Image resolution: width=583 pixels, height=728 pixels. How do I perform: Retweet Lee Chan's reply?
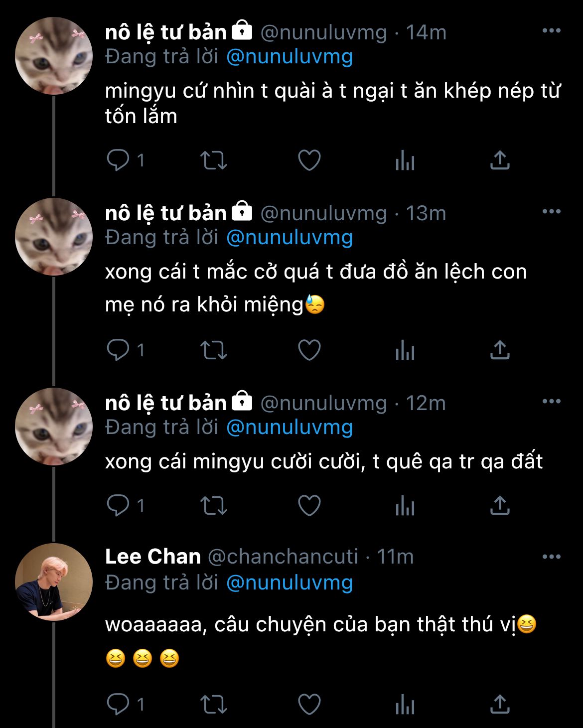[x=213, y=704]
